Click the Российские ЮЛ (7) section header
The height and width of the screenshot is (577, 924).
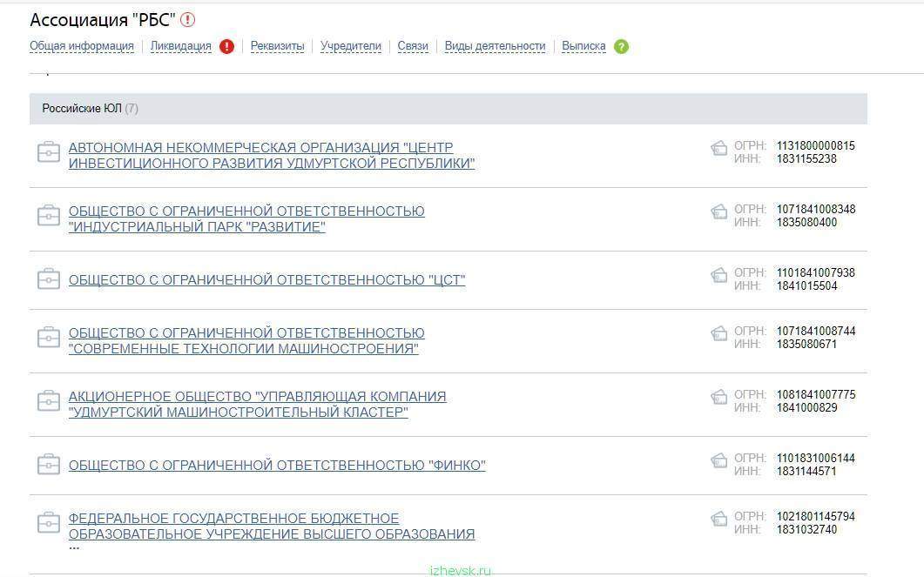pyautogui.click(x=449, y=108)
